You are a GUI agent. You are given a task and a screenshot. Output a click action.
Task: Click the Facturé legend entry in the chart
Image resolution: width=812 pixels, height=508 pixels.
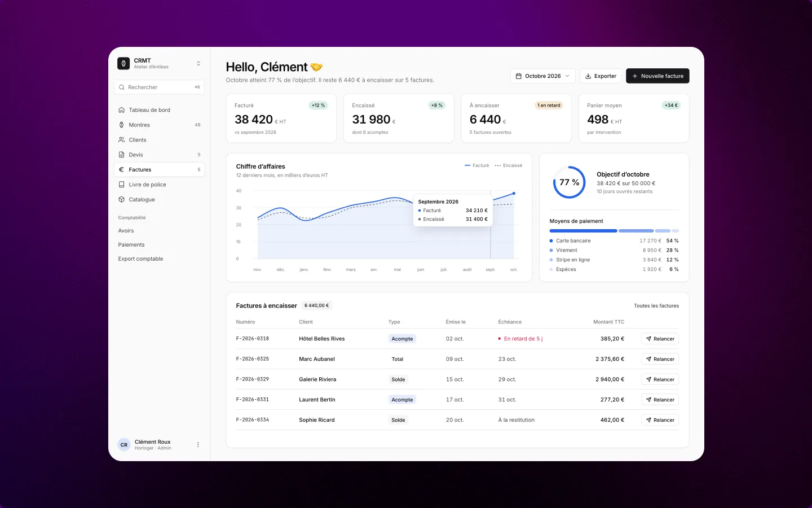tap(477, 165)
